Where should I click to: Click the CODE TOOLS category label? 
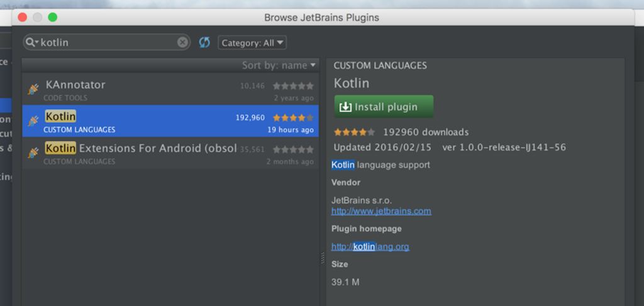pos(65,98)
